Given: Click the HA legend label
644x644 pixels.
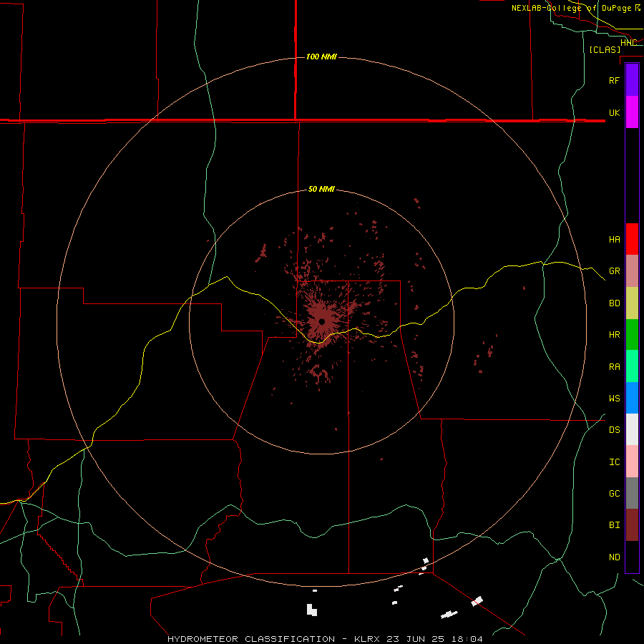Looking at the screenshot, I should [614, 239].
